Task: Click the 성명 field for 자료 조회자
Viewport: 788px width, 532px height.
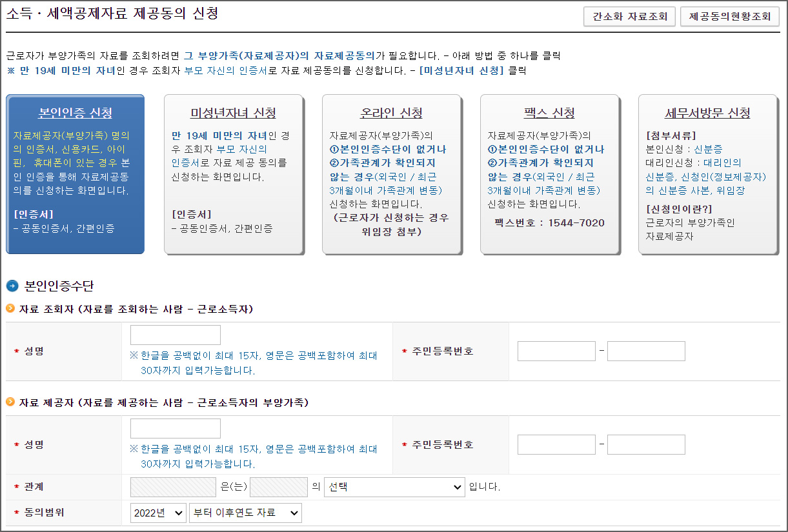Action: 175,334
